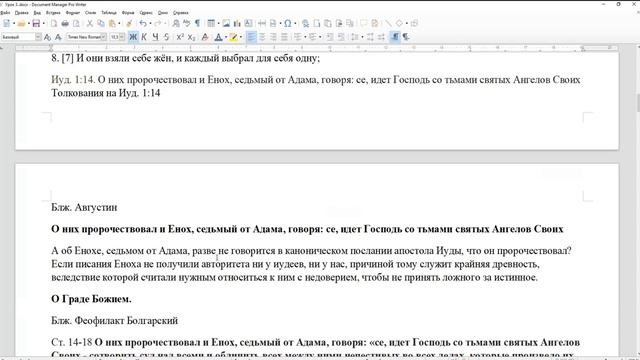640x360 pixels.
Task: Click the New style from selection icon
Action: pos(58,37)
